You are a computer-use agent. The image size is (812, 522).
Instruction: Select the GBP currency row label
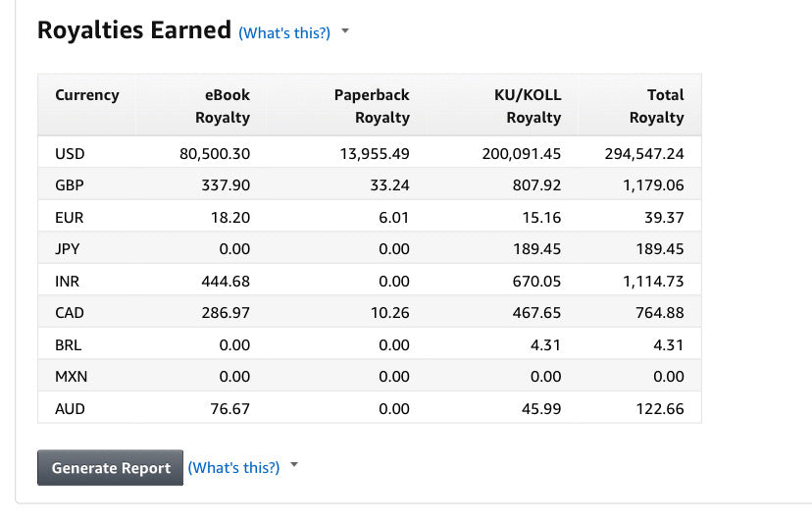(x=70, y=184)
